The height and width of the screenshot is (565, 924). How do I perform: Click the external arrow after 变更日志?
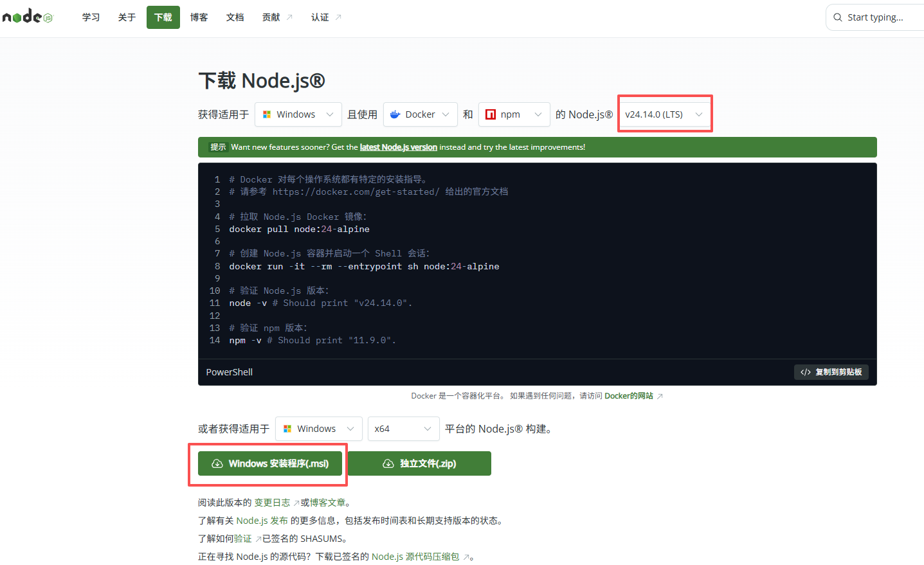[296, 503]
